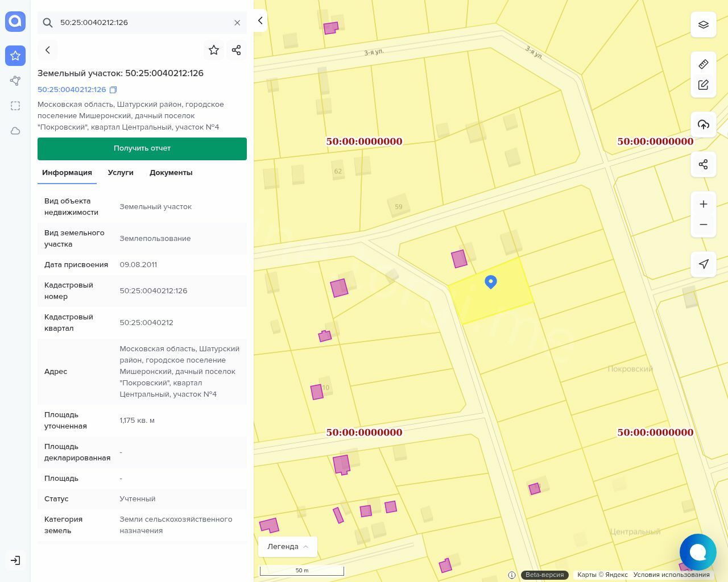
Task: Go back with the left arrow
Action: click(48, 50)
